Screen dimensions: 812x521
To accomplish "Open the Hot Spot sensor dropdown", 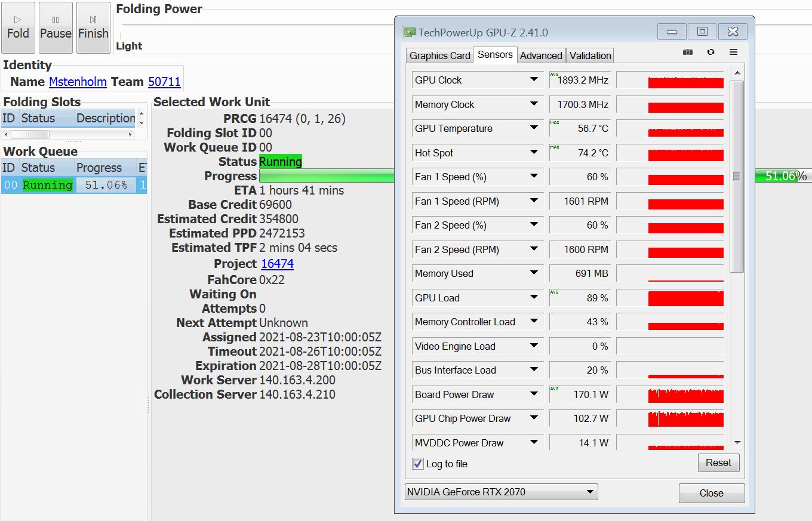I will click(x=534, y=152).
